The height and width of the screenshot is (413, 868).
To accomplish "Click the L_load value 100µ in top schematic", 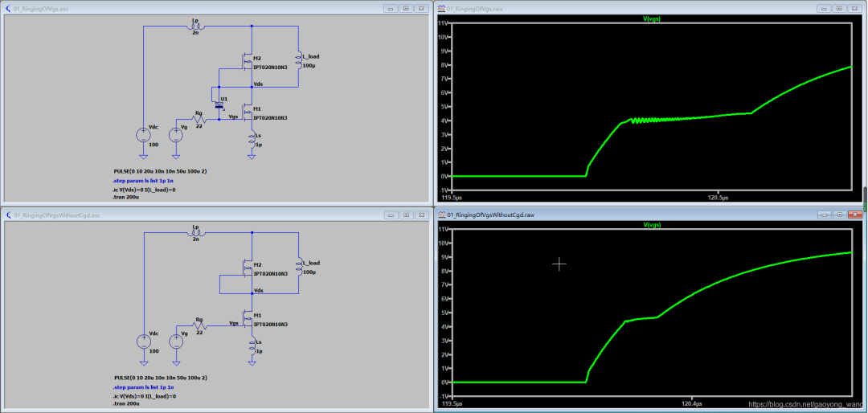I will point(309,66).
